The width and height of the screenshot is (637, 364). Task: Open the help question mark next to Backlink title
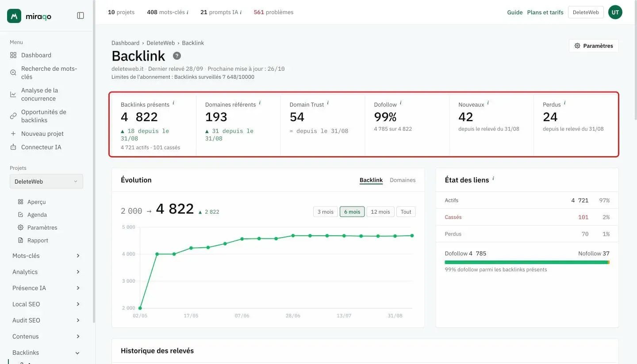coord(177,56)
